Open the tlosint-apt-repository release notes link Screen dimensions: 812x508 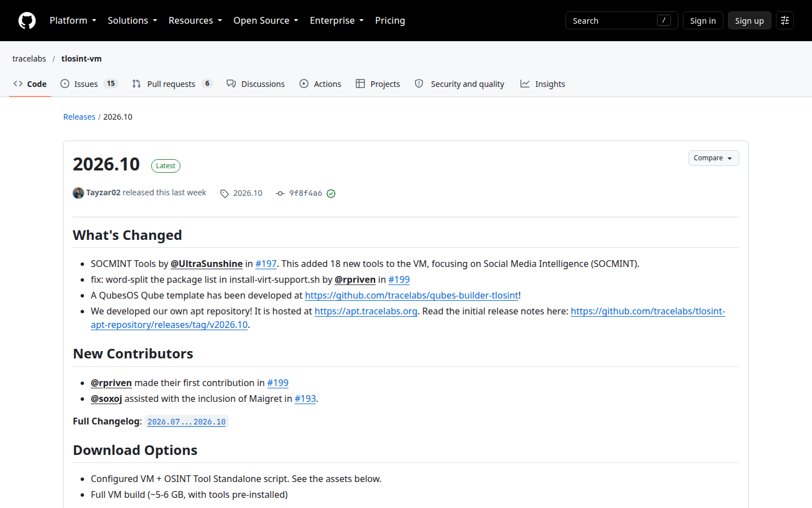point(408,318)
